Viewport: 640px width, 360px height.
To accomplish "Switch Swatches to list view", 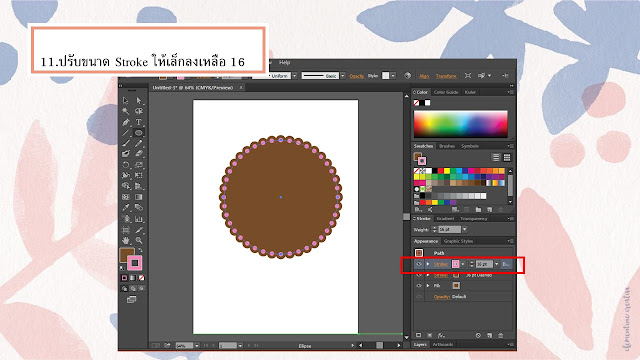I will click(496, 157).
